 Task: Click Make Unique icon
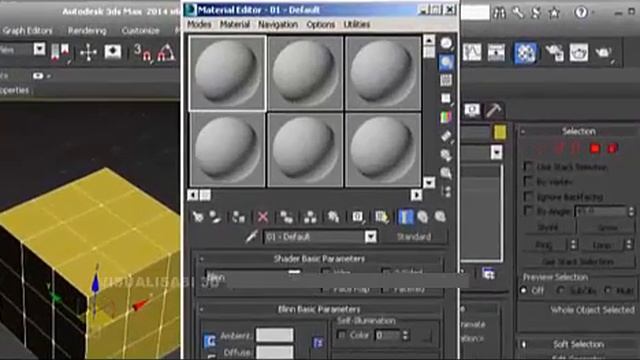[310, 217]
